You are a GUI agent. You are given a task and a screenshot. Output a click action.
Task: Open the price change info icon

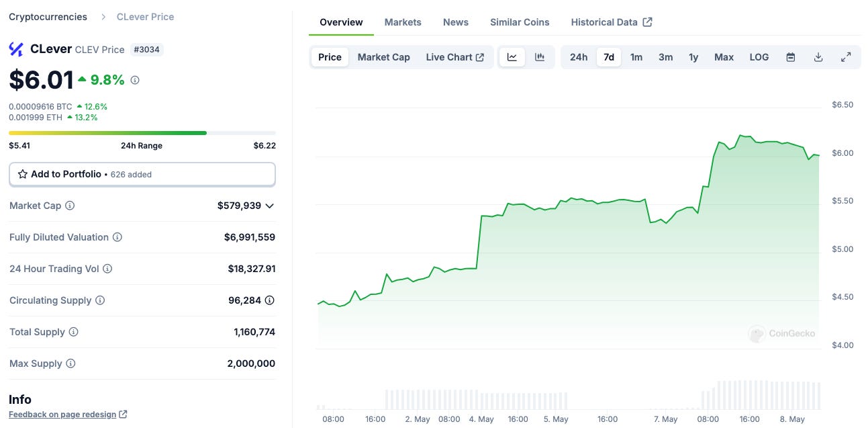pos(135,80)
